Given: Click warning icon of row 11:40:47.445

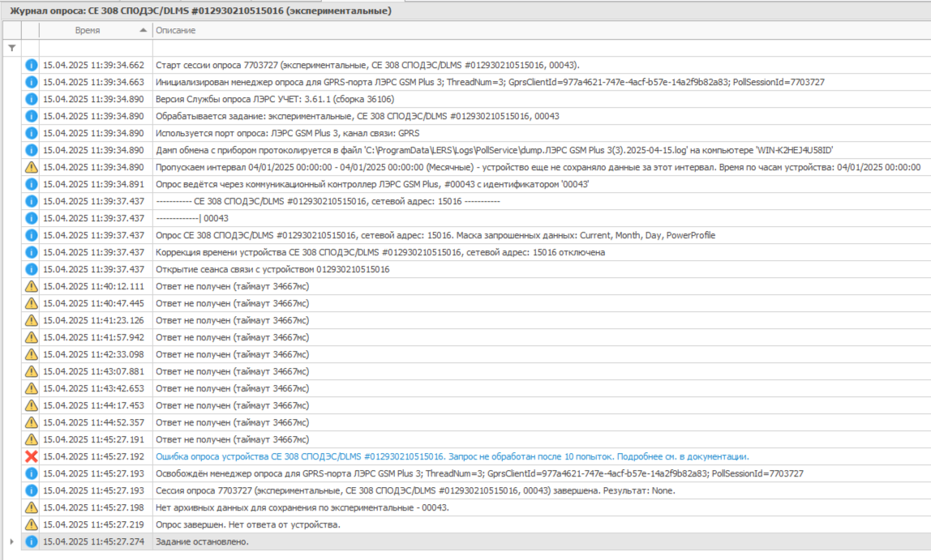Looking at the screenshot, I should pos(31,304).
